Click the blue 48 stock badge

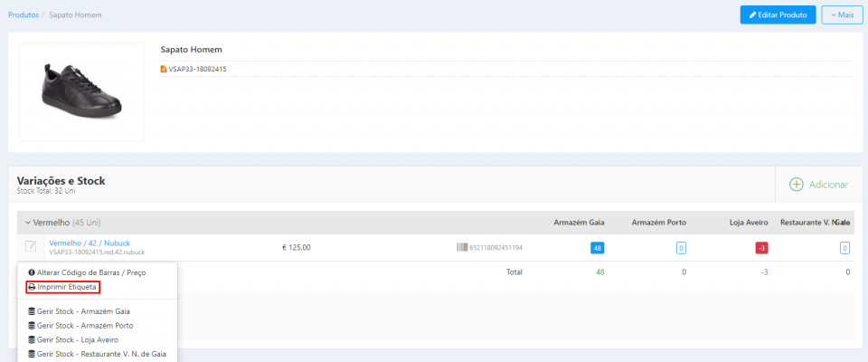[597, 248]
